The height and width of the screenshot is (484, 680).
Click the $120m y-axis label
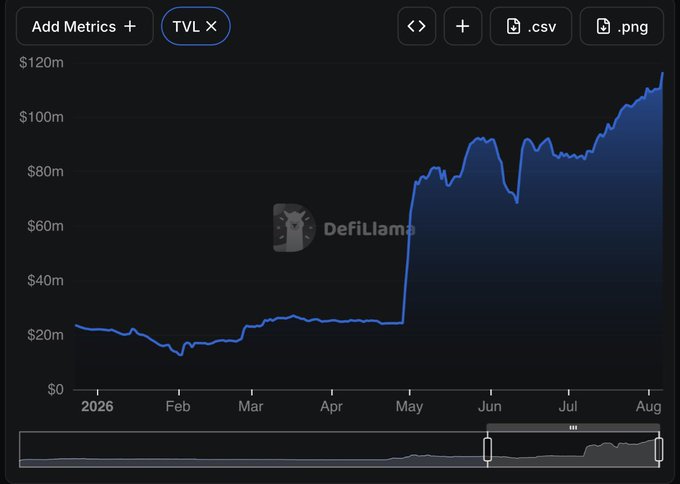coord(41,62)
